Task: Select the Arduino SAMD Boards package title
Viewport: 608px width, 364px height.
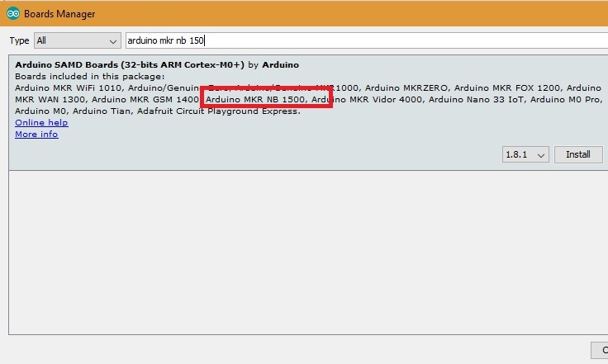Action: point(157,64)
